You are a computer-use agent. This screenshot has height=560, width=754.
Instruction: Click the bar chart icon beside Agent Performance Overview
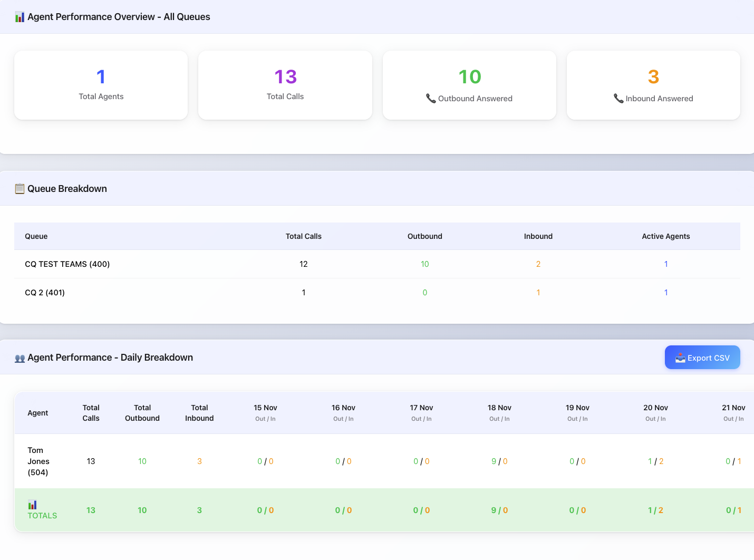point(20,16)
